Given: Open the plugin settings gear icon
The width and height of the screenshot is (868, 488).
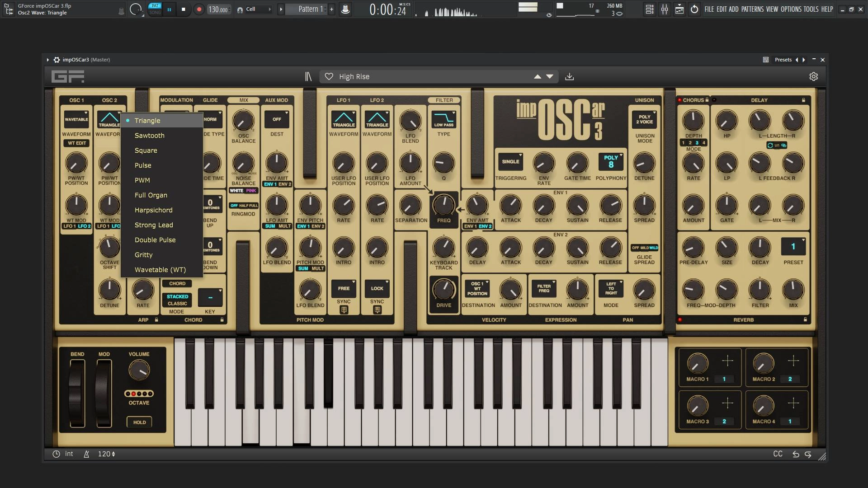Looking at the screenshot, I should pyautogui.click(x=814, y=77).
